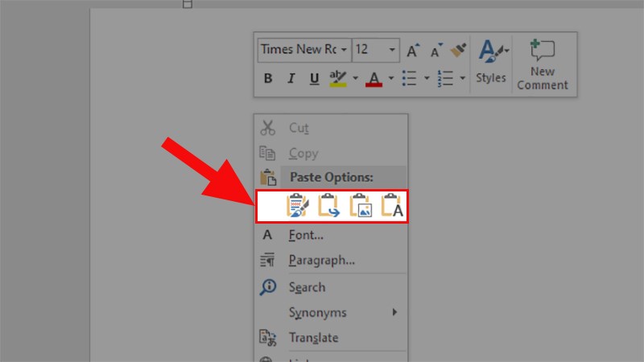Add a New Comment
The height and width of the screenshot is (362, 644).
542,64
